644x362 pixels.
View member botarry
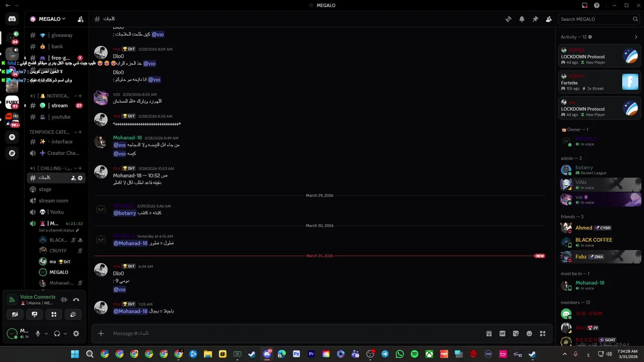pyautogui.click(x=600, y=170)
